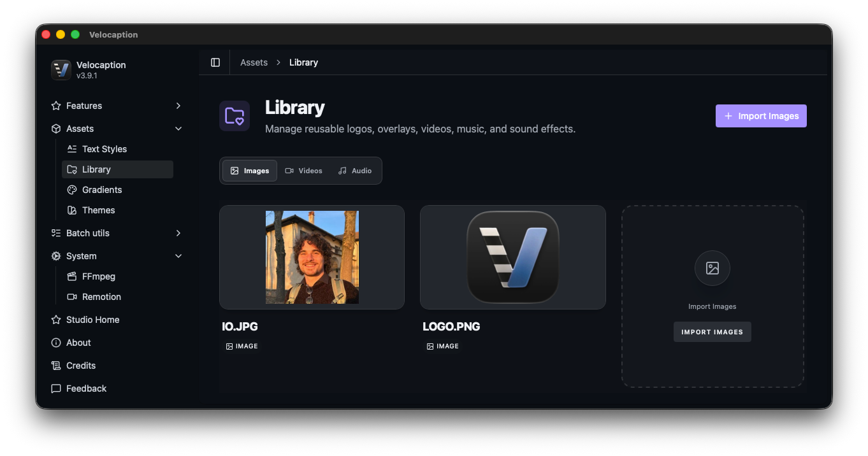This screenshot has height=456, width=868.
Task: Click the Remotion camera icon
Action: coord(72,297)
